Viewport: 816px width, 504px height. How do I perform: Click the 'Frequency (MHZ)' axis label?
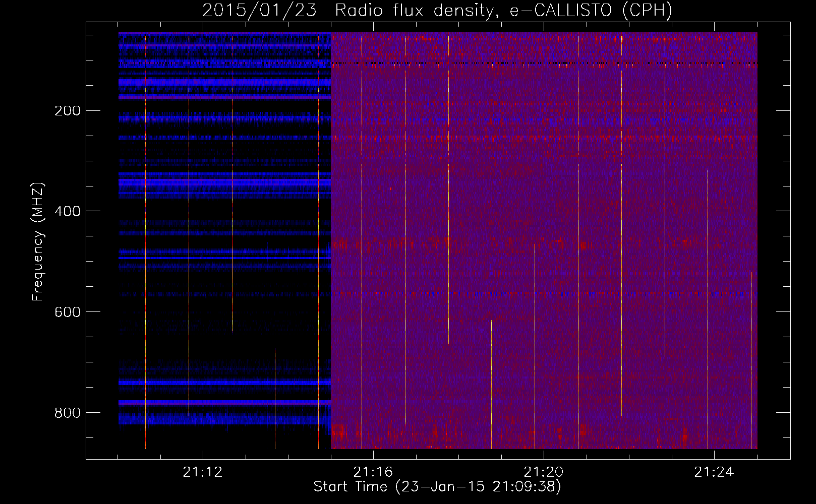(x=38, y=241)
